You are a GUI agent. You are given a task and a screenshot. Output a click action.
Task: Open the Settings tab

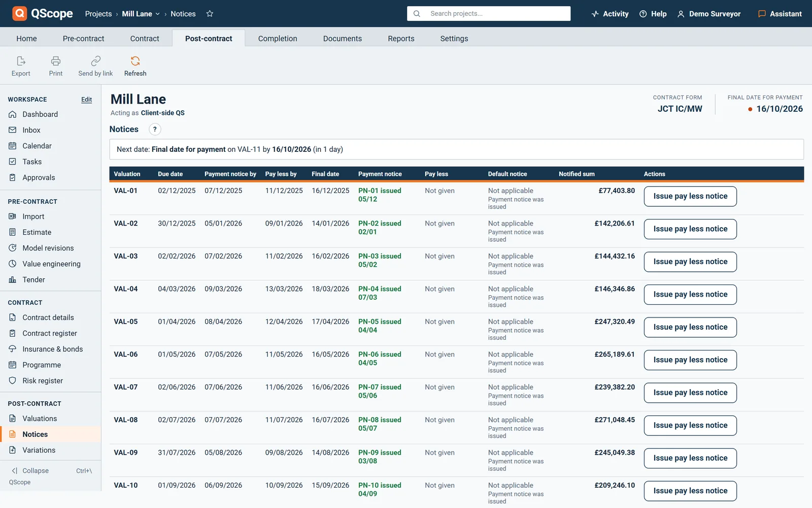pyautogui.click(x=454, y=39)
